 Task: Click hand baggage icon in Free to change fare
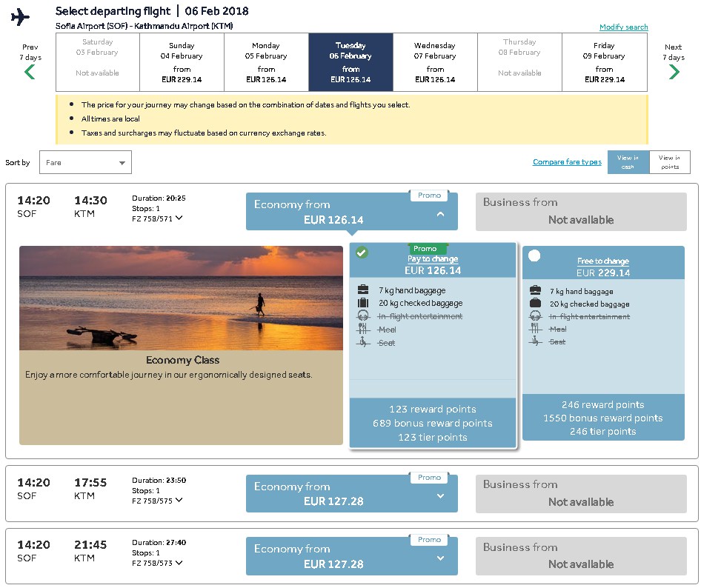click(535, 291)
